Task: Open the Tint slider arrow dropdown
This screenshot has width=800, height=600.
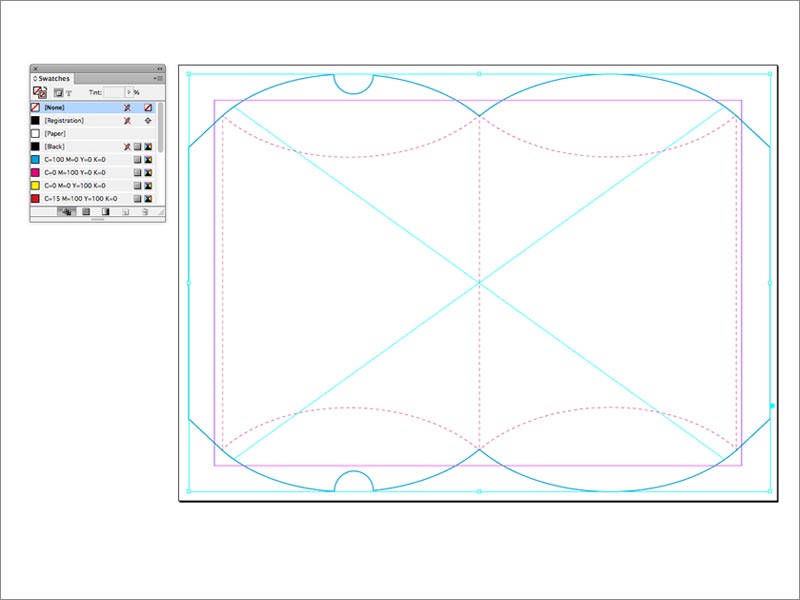Action: pos(128,92)
